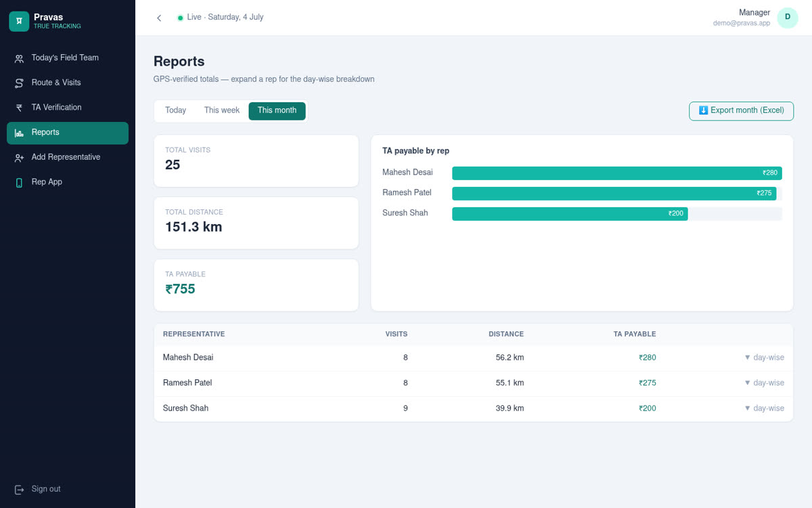
Task: Click the Add Representative user-plus icon
Action: [19, 157]
